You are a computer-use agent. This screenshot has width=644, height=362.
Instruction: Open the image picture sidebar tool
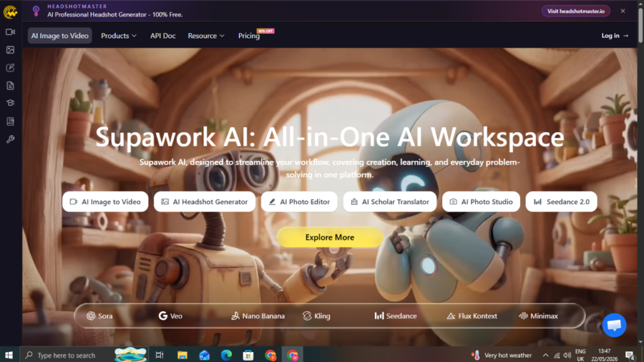(x=10, y=50)
